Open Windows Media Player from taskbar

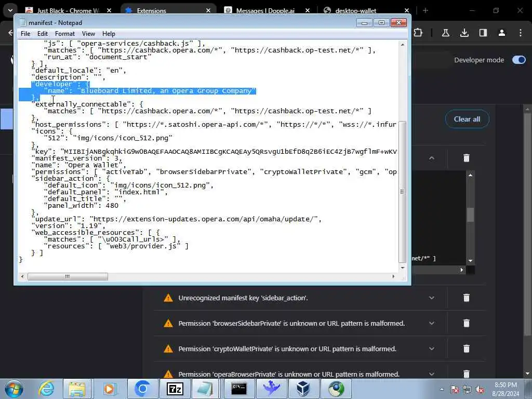click(109, 389)
